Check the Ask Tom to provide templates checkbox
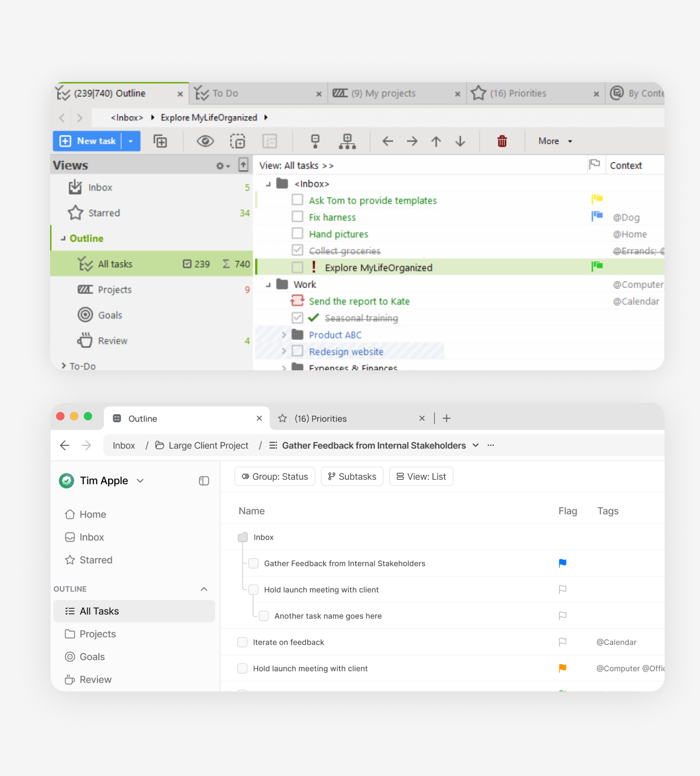The width and height of the screenshot is (700, 776). [x=297, y=200]
